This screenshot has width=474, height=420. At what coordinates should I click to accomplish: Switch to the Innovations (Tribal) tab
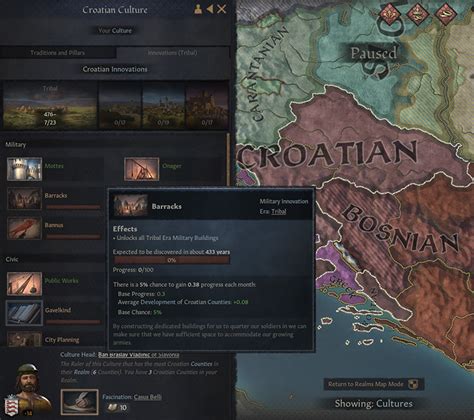(x=173, y=53)
